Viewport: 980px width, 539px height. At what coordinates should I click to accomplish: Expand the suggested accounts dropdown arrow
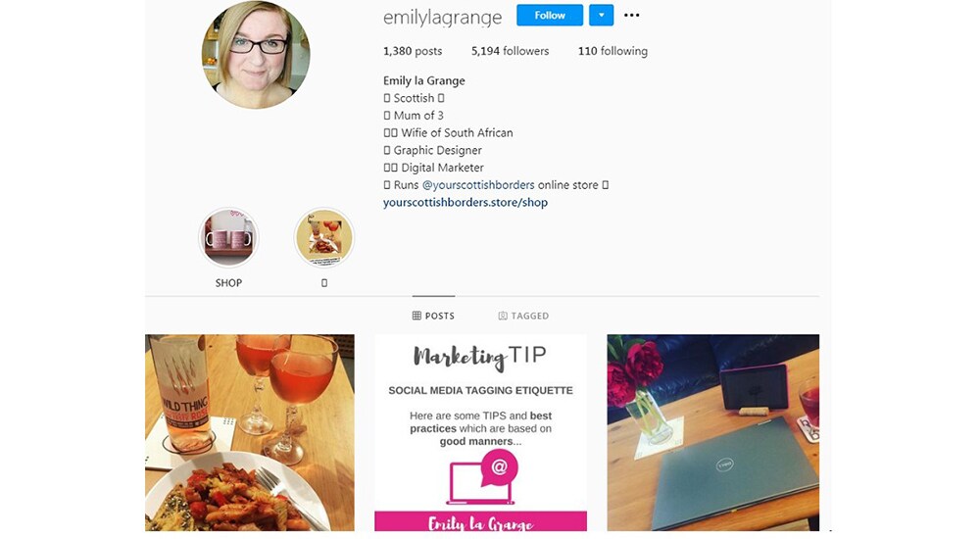click(602, 15)
